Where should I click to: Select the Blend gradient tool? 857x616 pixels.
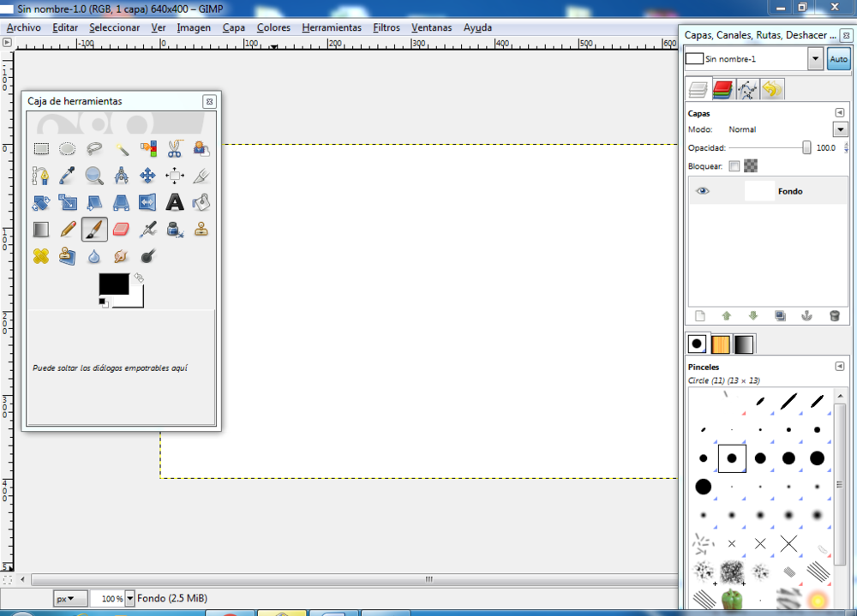[x=41, y=229]
